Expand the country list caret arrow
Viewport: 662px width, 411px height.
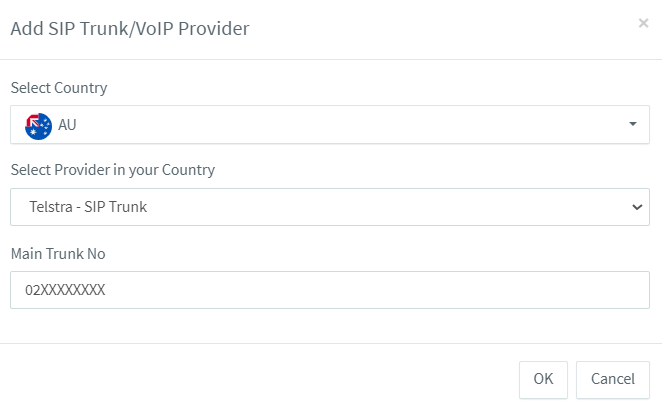[632, 125]
